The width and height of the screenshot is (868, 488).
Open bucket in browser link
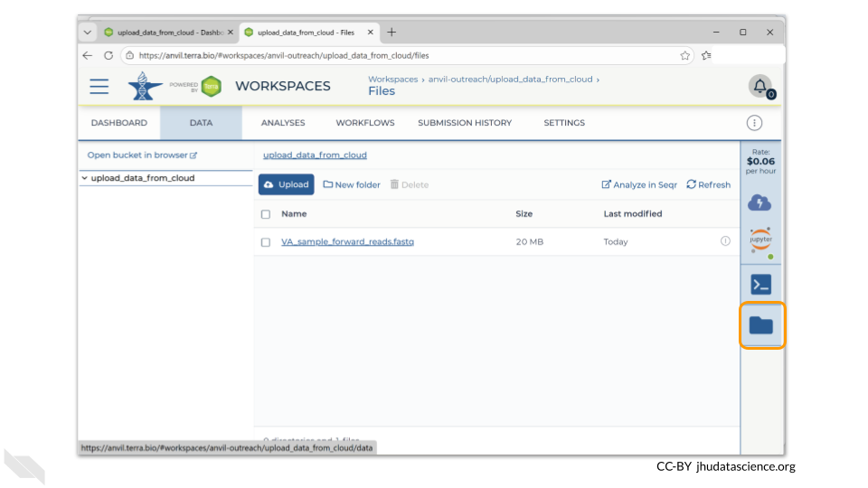[142, 155]
